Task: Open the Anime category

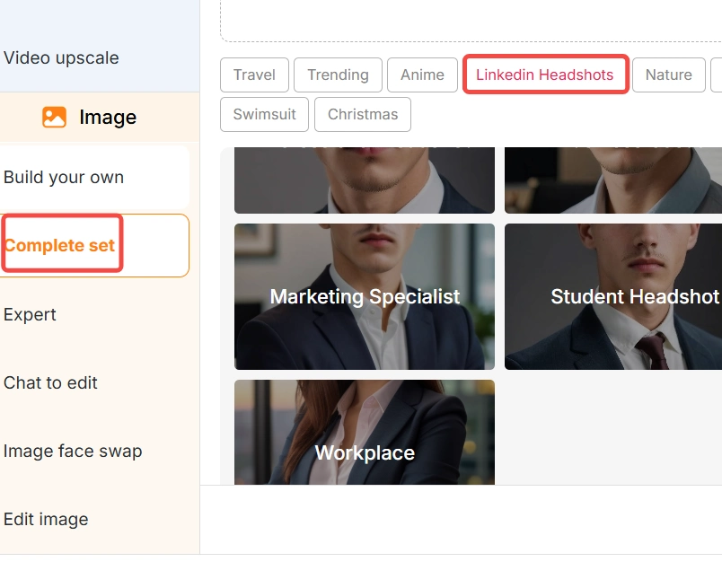Action: (x=422, y=75)
